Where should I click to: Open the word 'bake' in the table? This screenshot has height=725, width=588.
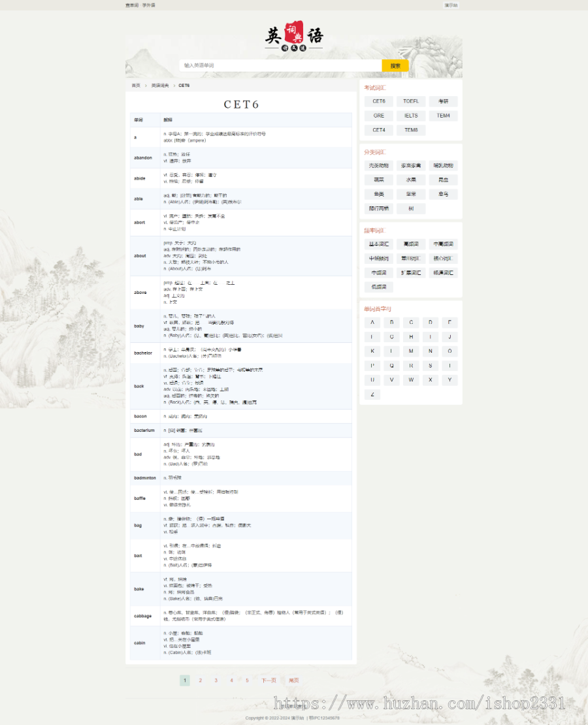pos(139,589)
